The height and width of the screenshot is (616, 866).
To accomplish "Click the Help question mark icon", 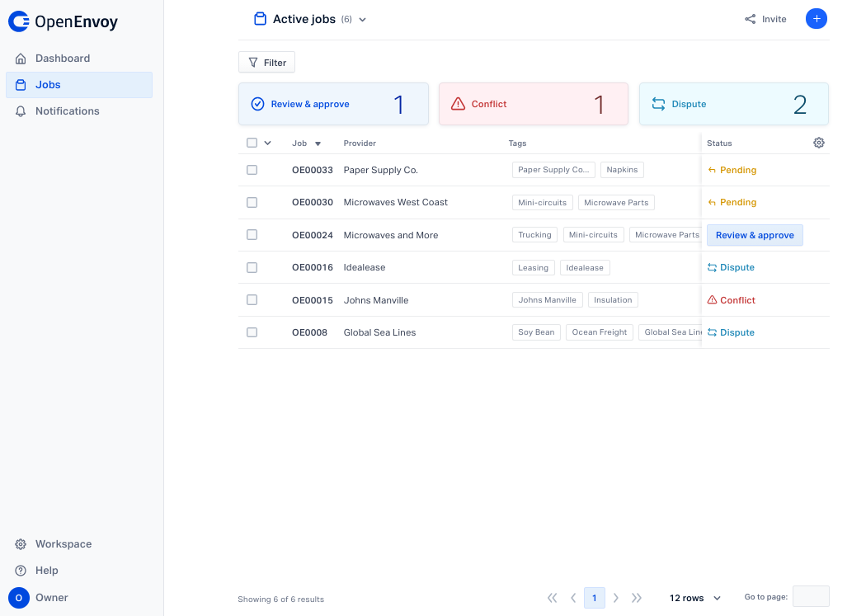I will [x=21, y=571].
